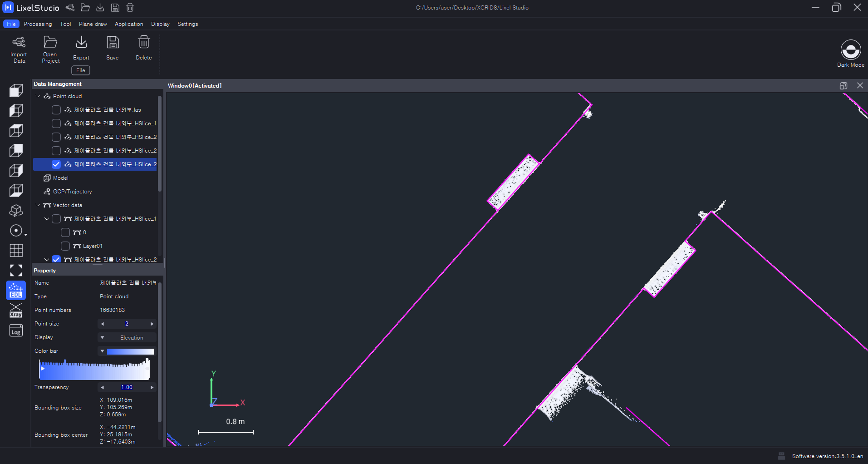868x464 pixels.
Task: Click the boxed File group label below Export
Action: click(81, 70)
